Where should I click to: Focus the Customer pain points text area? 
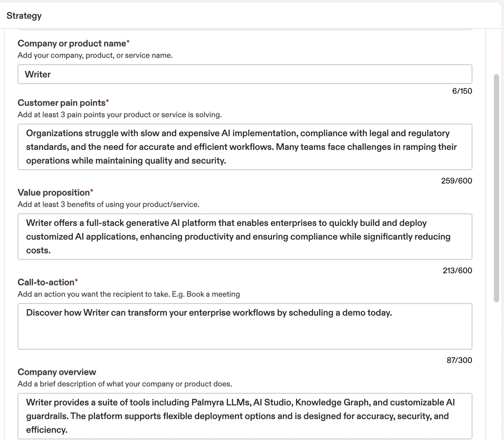pos(245,147)
